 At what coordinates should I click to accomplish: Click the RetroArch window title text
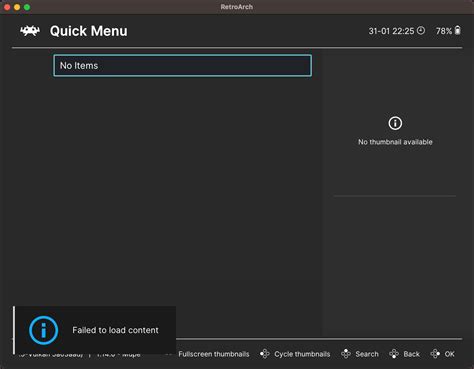point(237,7)
